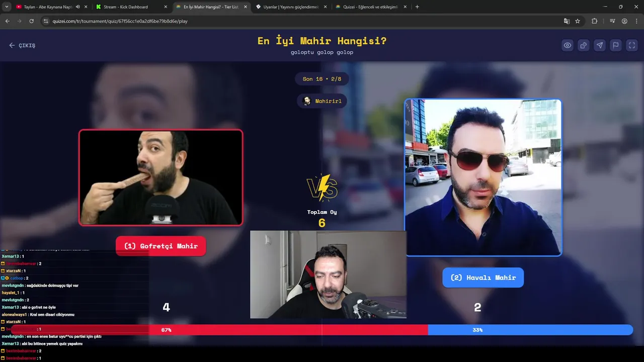Viewport: 644px width, 362px height.
Task: Select the En İyi Mahir Hangisi? tab
Action: 210,7
